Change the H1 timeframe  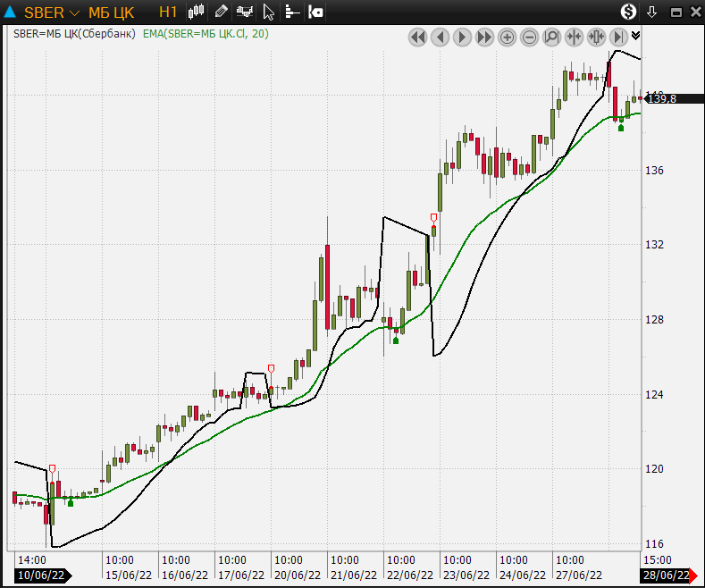click(168, 13)
